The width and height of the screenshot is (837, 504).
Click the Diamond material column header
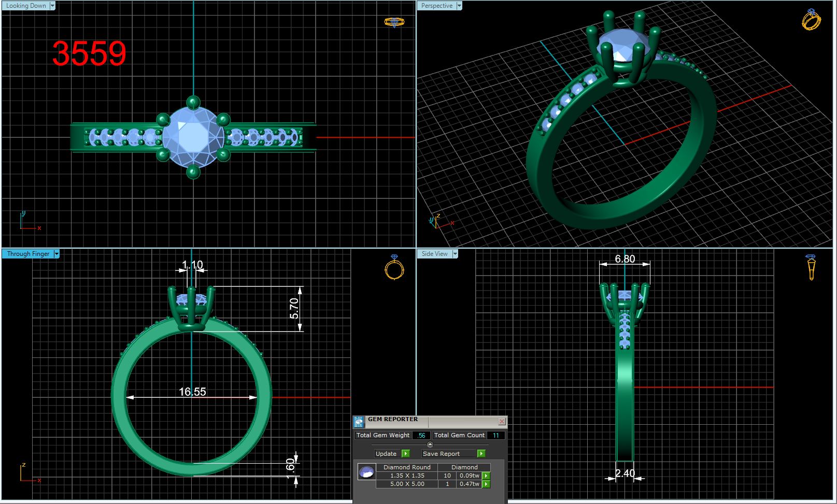click(464, 467)
